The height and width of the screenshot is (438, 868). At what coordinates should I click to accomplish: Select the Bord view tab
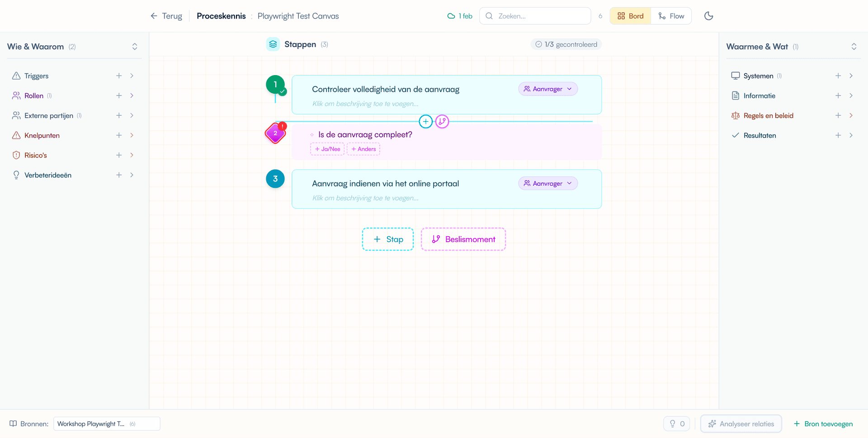click(630, 16)
